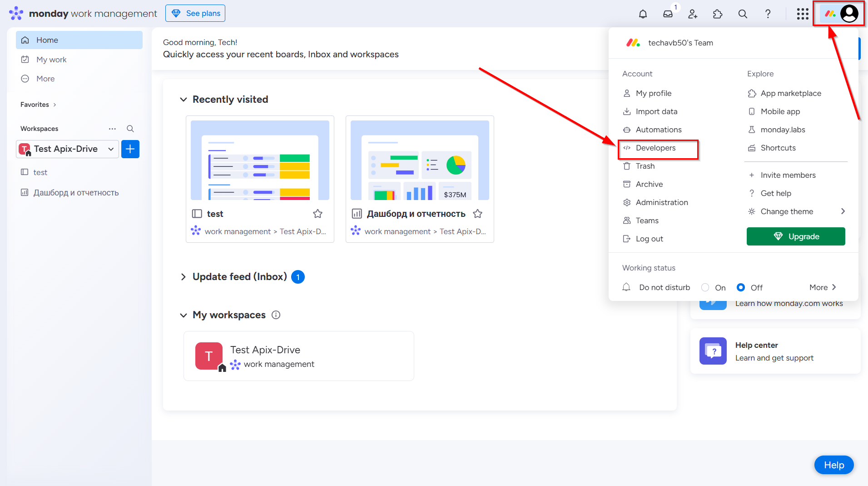Click the profile avatar in the top bar
This screenshot has width=868, height=486.
(x=849, y=13)
